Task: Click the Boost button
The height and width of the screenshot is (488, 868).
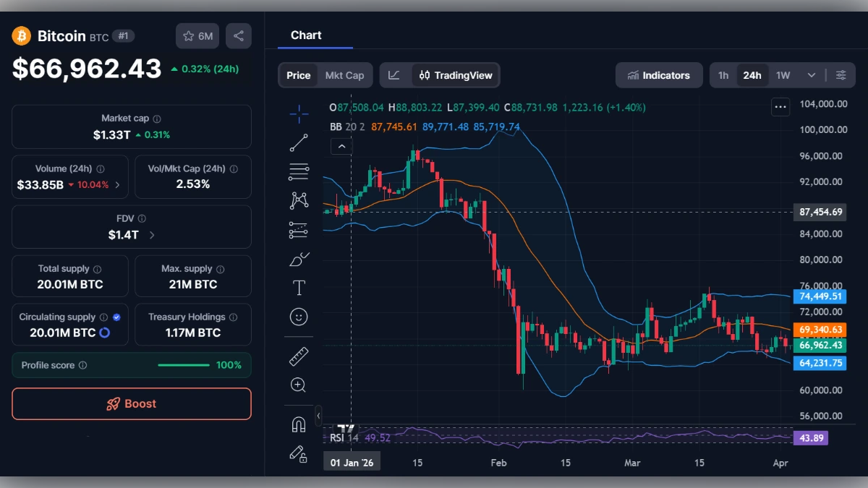Action: (x=131, y=403)
